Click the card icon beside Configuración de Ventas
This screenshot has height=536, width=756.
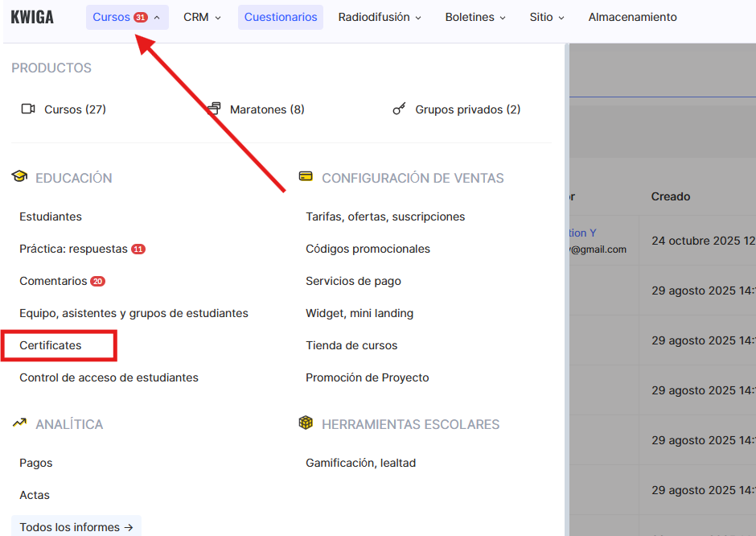[306, 177]
